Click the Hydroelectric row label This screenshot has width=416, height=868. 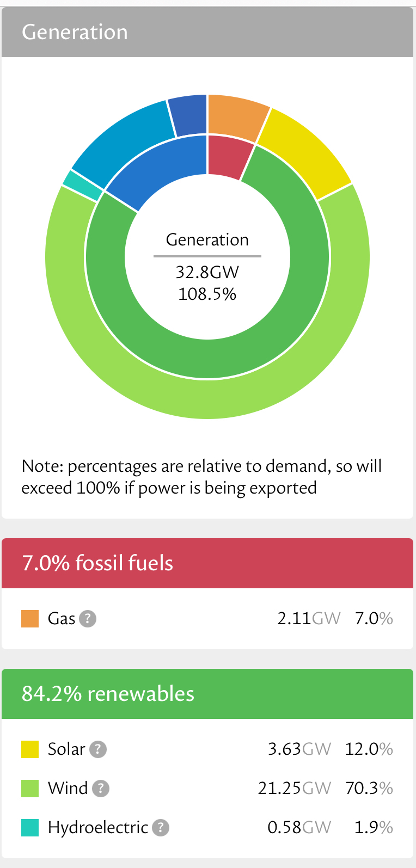tap(98, 828)
